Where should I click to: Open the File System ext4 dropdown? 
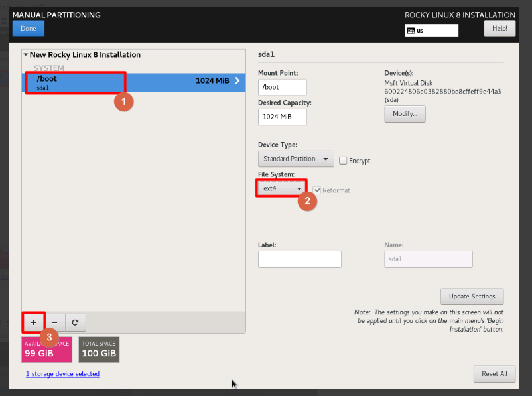282,188
